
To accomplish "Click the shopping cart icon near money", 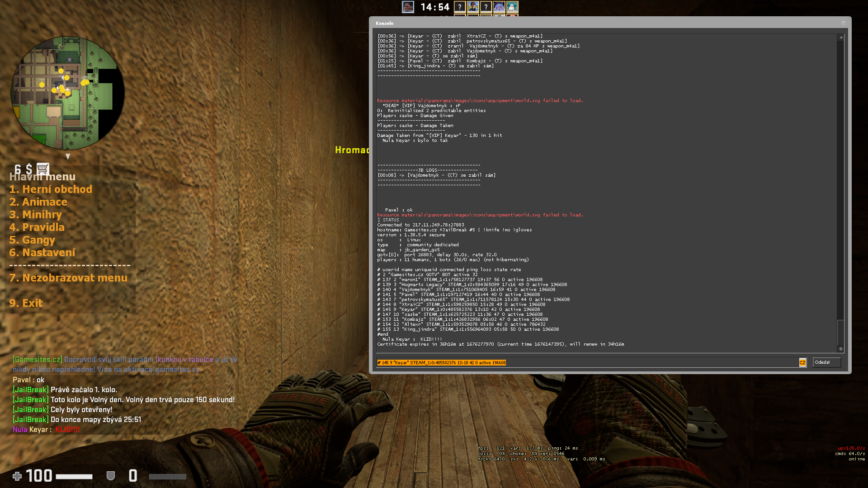I will [43, 169].
